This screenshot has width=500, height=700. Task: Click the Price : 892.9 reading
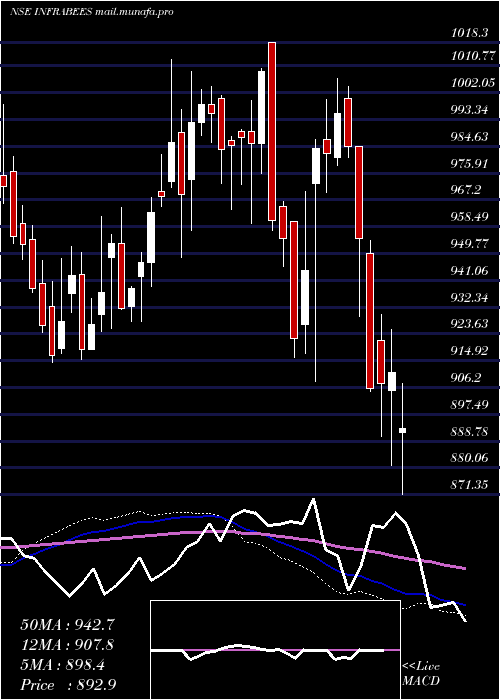68,685
